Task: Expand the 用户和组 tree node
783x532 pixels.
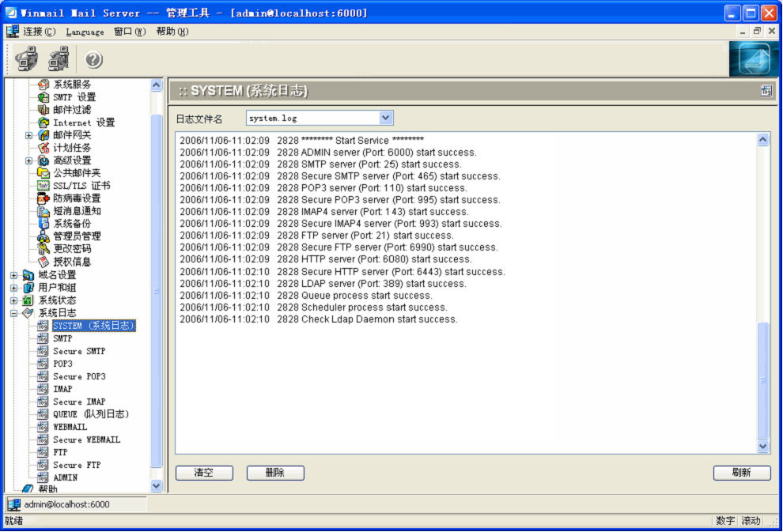Action: point(14,288)
